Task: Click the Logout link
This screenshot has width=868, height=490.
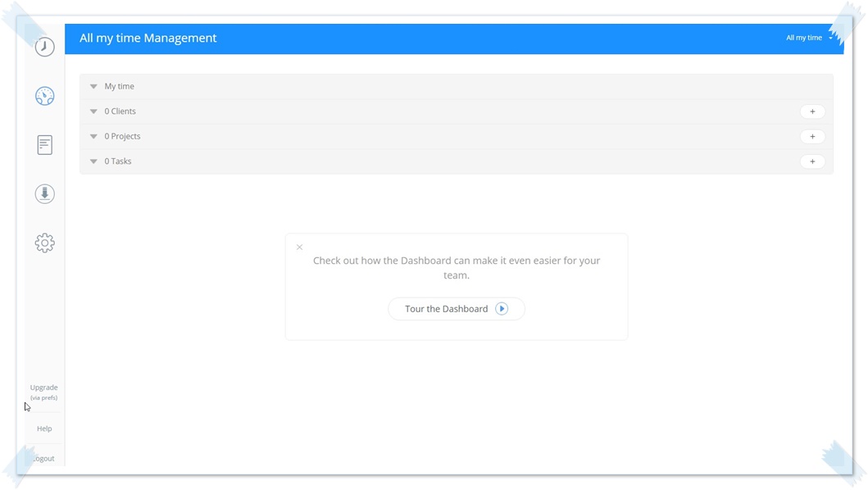Action: [44, 458]
